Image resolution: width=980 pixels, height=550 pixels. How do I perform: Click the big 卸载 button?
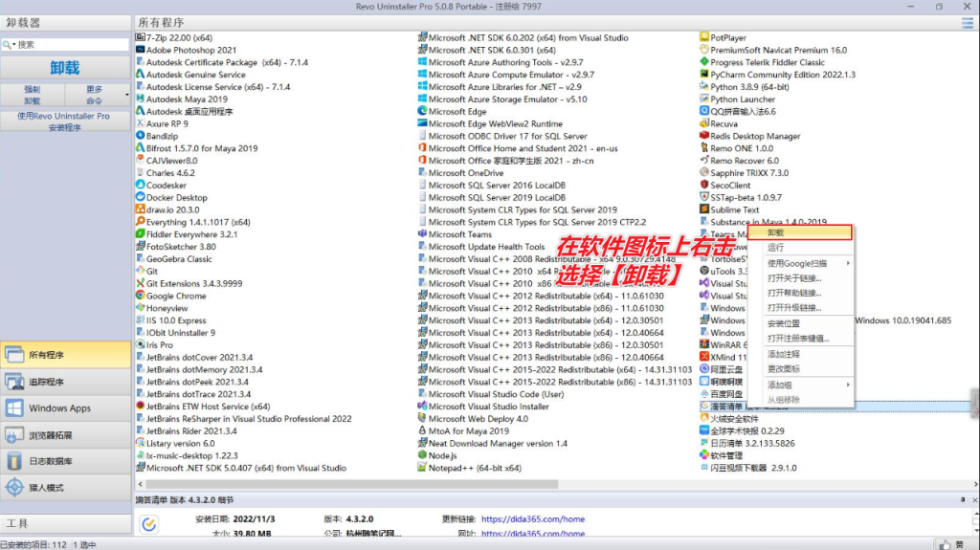[65, 68]
